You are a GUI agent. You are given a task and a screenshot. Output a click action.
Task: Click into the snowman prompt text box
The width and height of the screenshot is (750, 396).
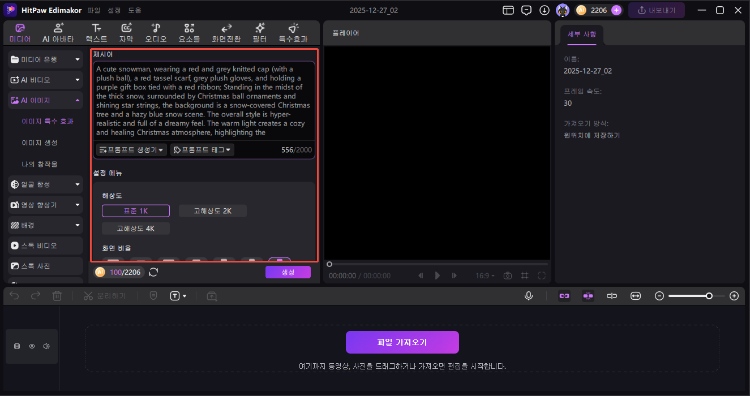(204, 100)
